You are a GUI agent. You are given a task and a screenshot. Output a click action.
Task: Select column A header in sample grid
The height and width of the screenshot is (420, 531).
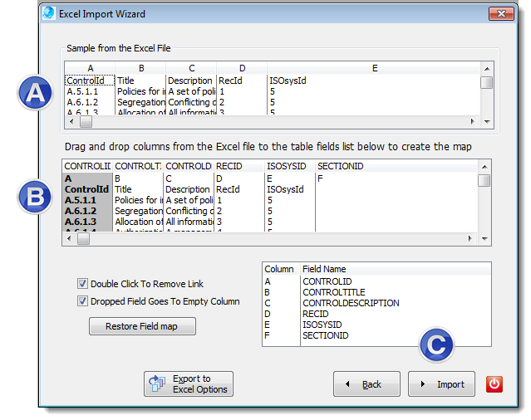coord(90,68)
